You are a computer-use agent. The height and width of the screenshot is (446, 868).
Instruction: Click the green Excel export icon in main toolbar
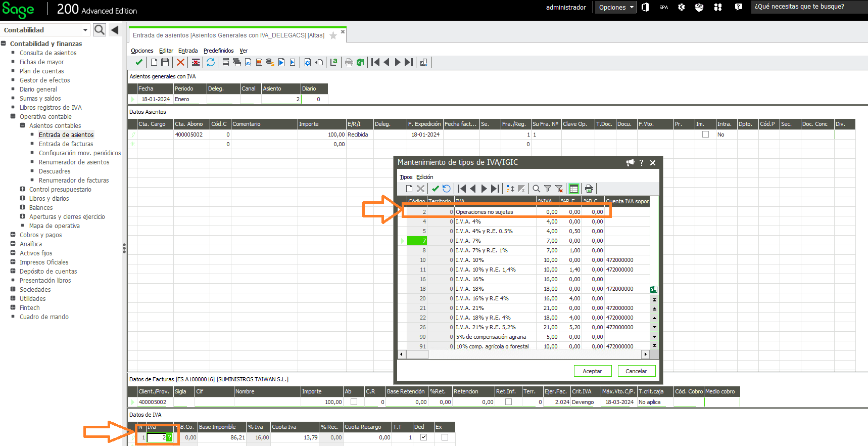click(x=360, y=62)
